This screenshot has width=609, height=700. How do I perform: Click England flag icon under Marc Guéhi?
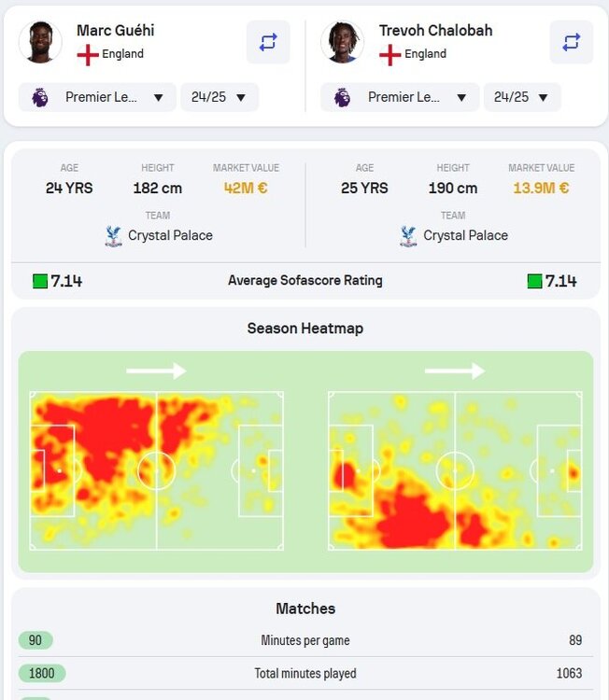click(x=88, y=55)
